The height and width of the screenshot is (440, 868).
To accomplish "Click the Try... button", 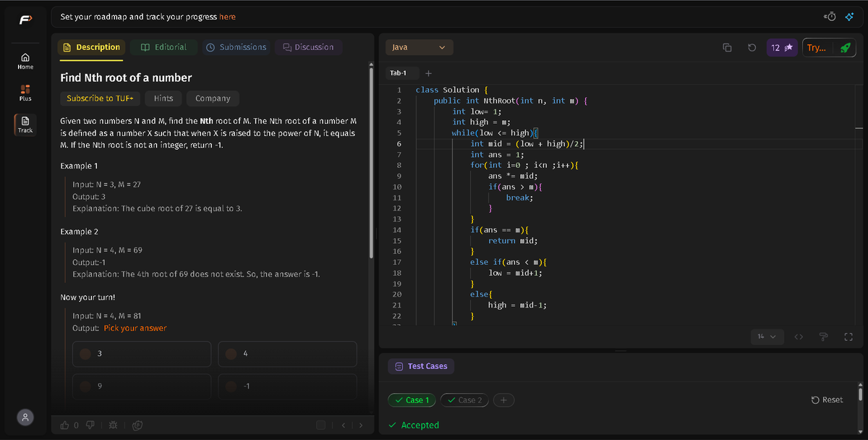I will (817, 48).
